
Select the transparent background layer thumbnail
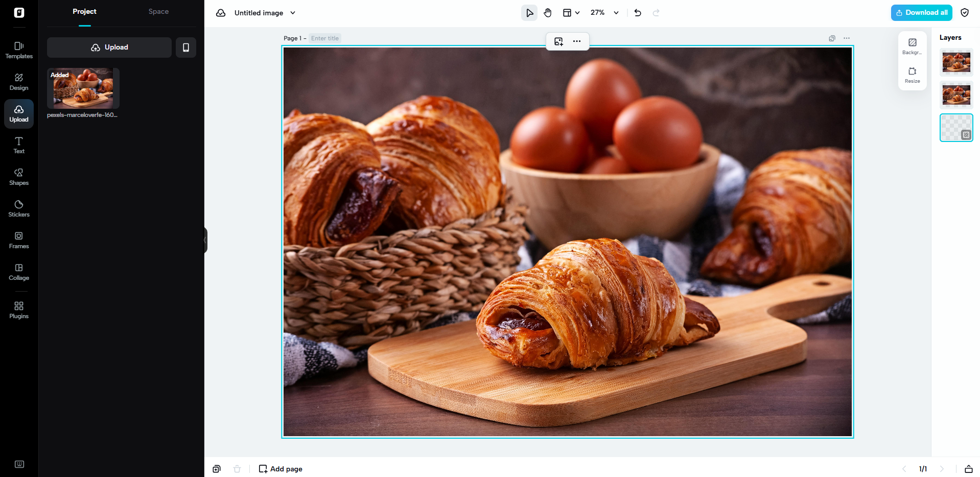pos(956,128)
